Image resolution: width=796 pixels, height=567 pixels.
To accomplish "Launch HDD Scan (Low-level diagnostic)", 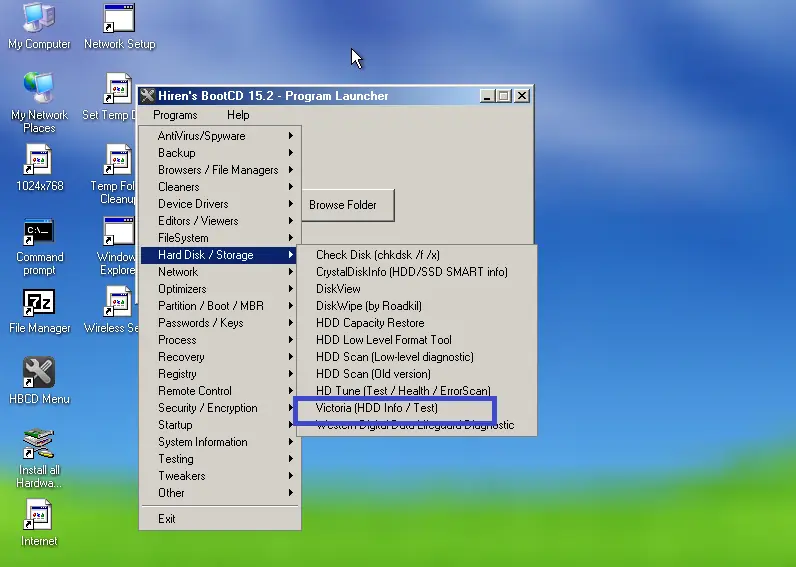I will pos(416,357).
